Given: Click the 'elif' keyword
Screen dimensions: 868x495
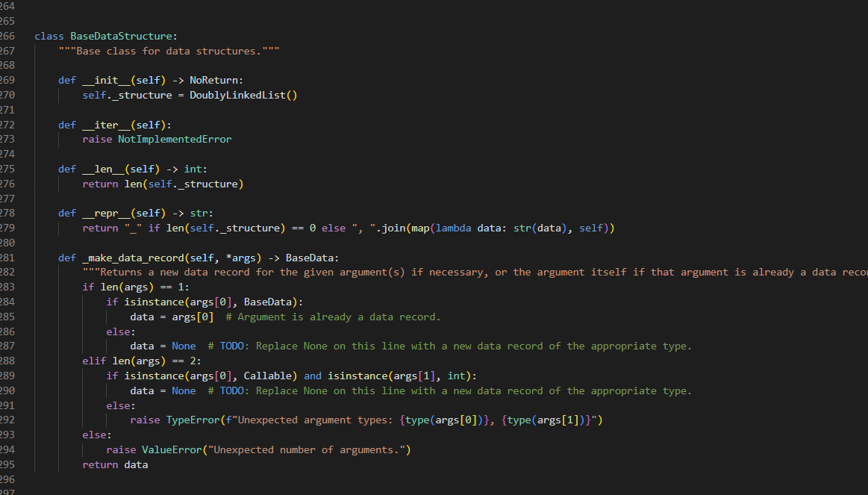Looking at the screenshot, I should click(x=94, y=361).
